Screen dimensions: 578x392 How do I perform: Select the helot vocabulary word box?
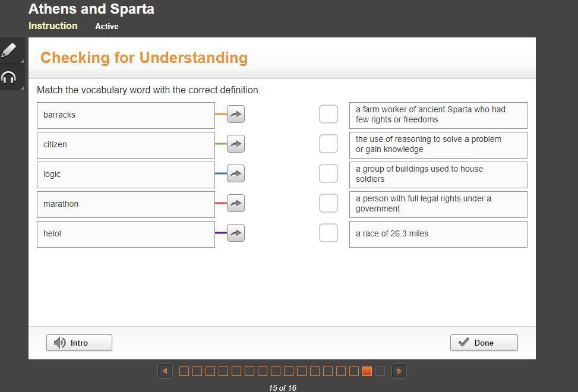pyautogui.click(x=126, y=235)
